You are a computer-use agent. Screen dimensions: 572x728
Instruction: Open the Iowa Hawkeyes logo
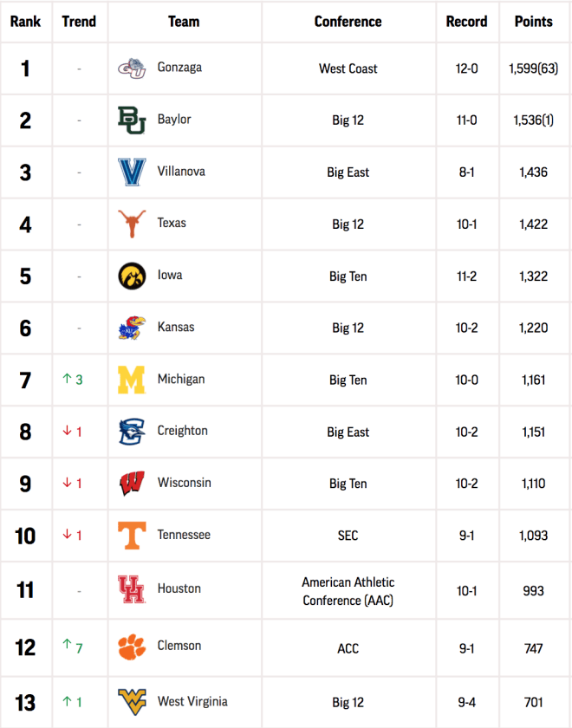[x=132, y=276]
